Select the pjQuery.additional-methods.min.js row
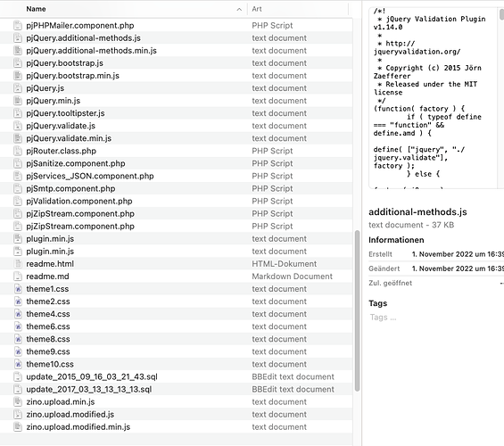This screenshot has height=446, width=504. coord(176,51)
